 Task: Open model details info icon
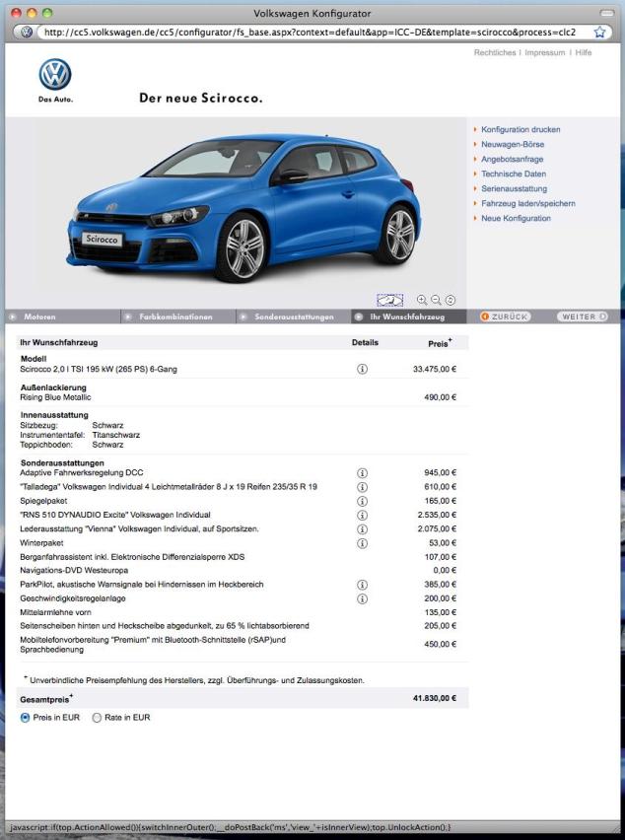pyautogui.click(x=362, y=369)
